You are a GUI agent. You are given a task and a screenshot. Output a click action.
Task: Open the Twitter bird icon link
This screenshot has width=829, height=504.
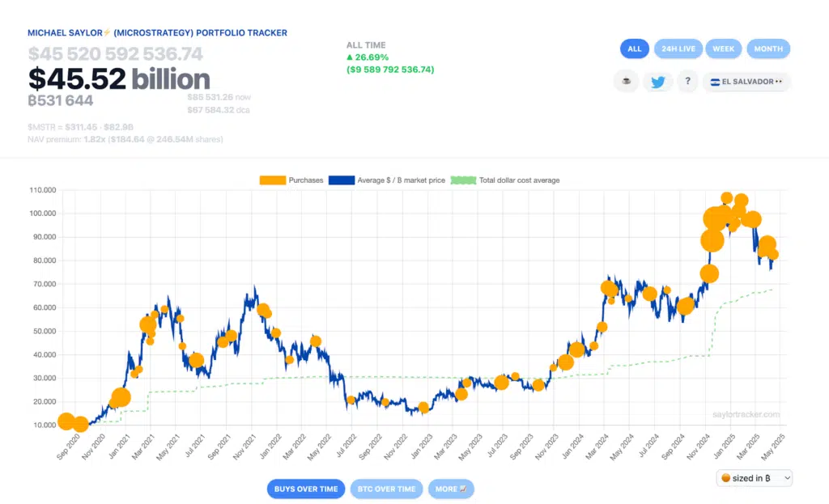tap(657, 82)
